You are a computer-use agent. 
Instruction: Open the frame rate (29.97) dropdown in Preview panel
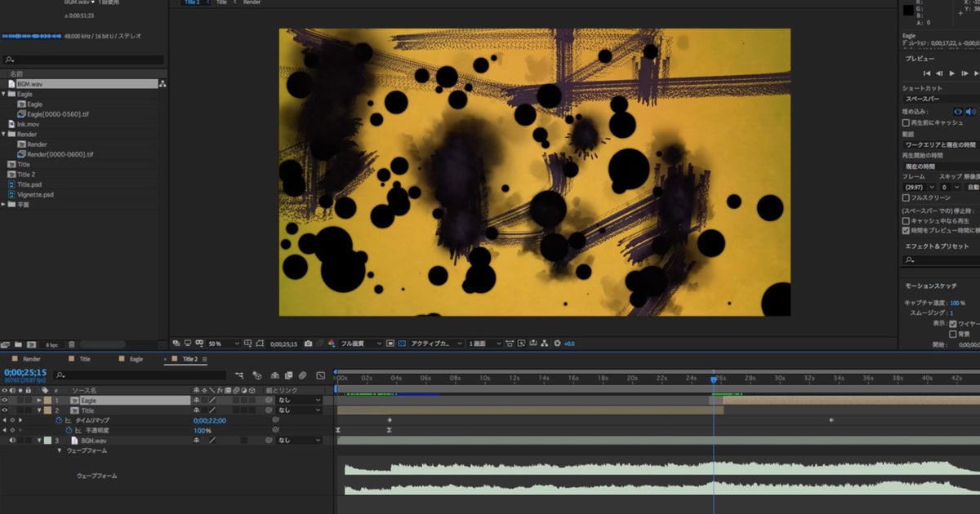919,187
